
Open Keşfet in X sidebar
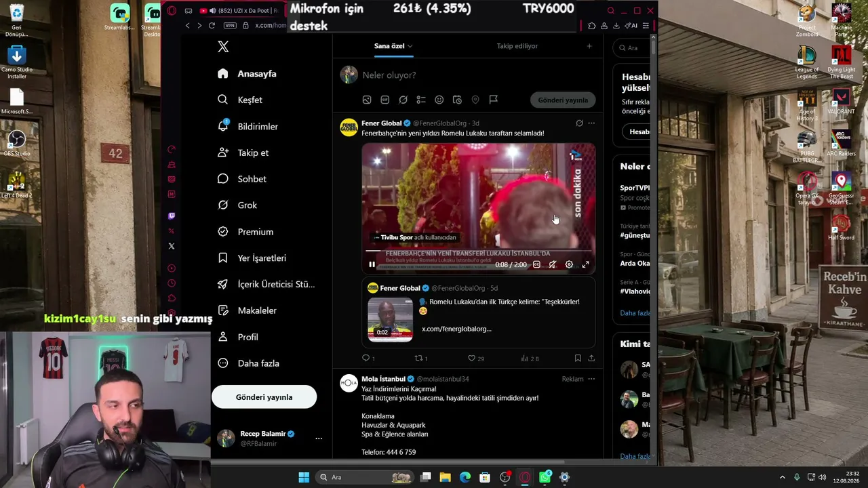coord(240,100)
